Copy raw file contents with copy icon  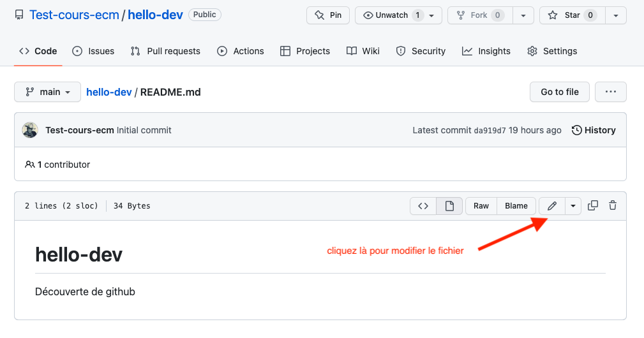[593, 205]
